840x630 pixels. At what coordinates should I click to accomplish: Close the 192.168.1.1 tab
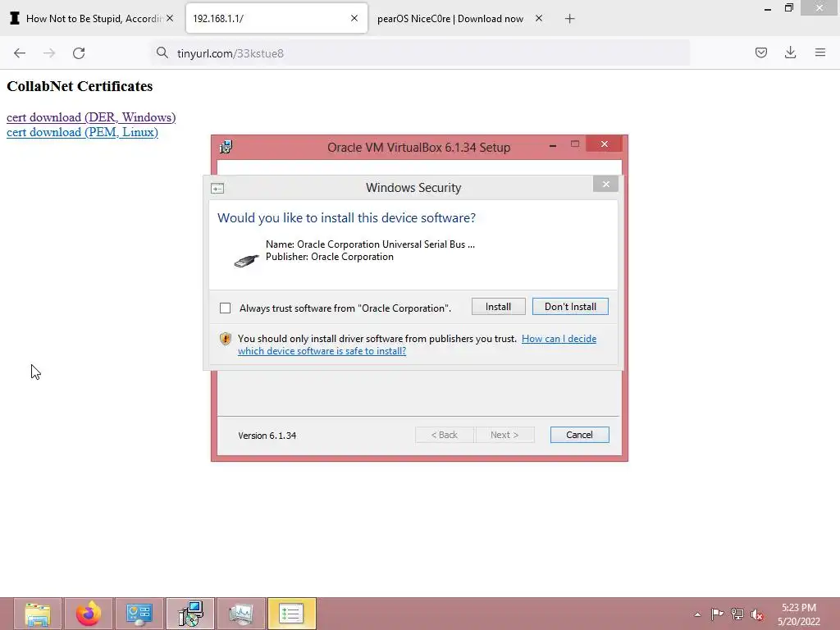click(x=354, y=18)
